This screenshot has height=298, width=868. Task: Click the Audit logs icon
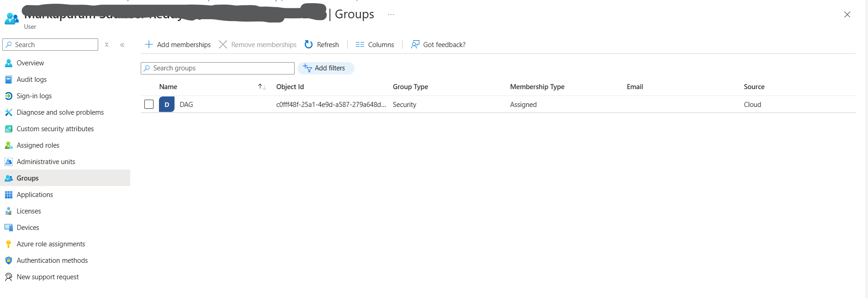pyautogui.click(x=9, y=80)
